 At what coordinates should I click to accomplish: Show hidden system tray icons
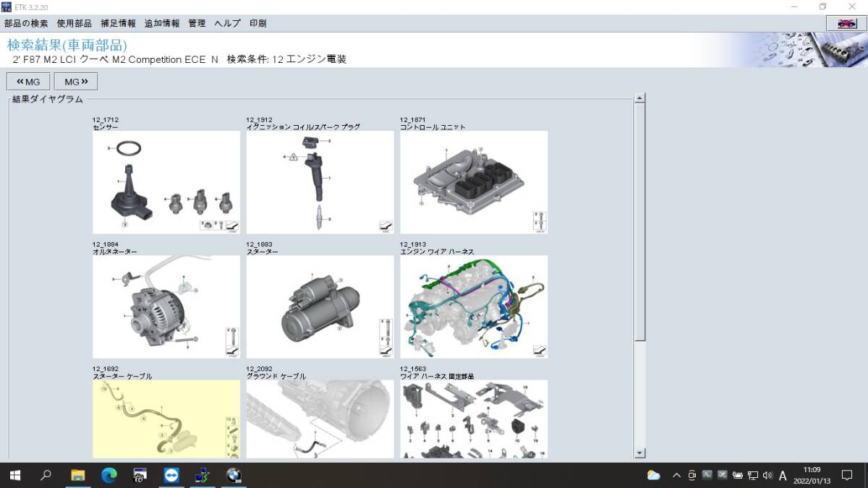tap(676, 475)
